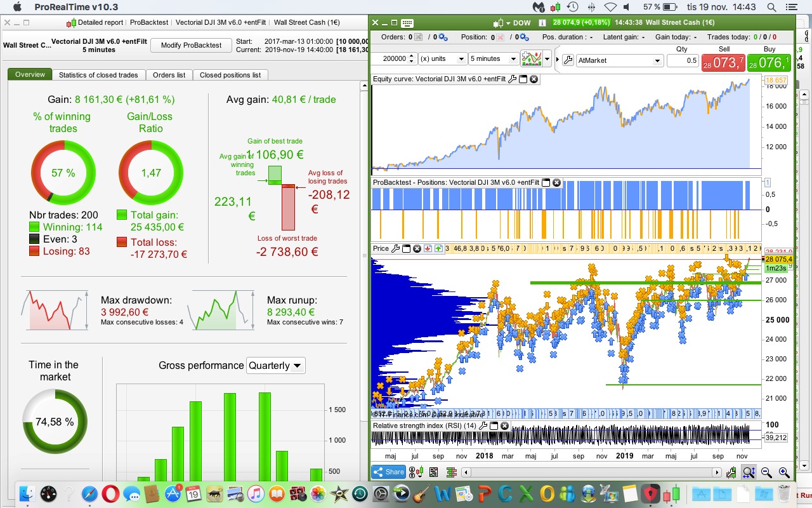Open the Orders list tab
This screenshot has height=508, width=812.
(x=169, y=75)
